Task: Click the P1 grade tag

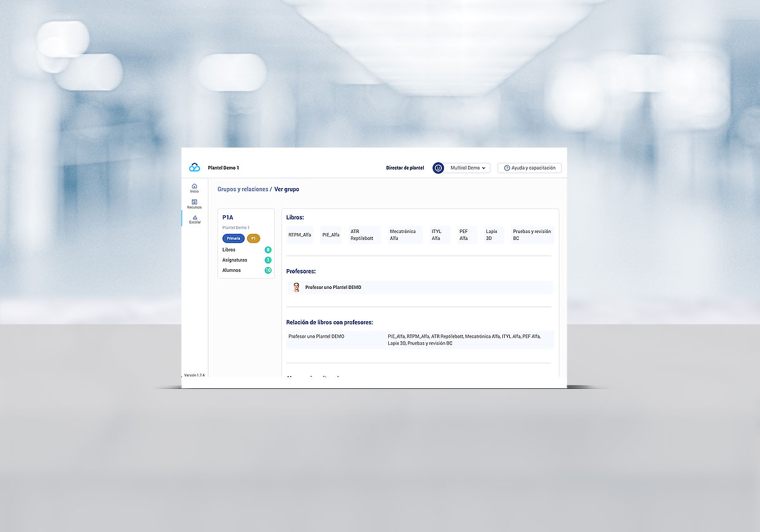Action: coord(253,238)
